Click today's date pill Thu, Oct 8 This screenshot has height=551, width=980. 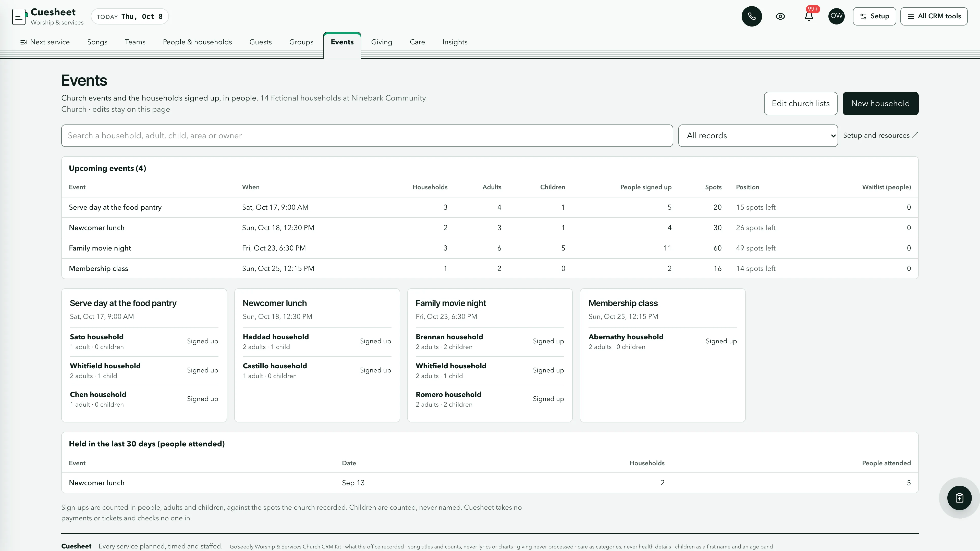130,16
